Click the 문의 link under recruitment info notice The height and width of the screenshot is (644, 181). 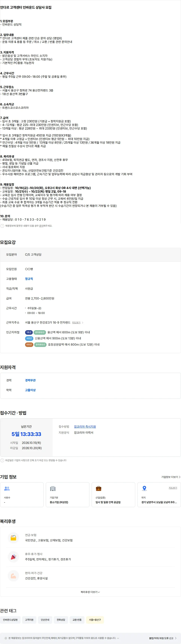(41, 226)
